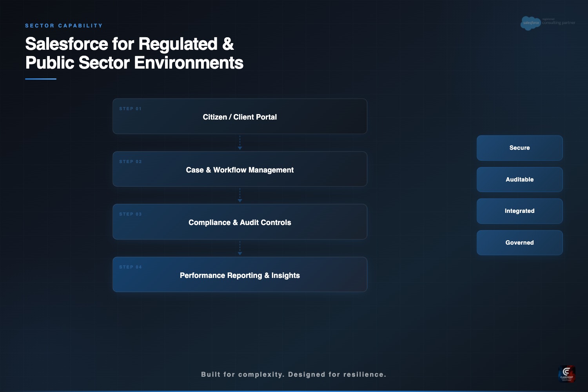
Task: Click the Integrated badge
Action: 519,211
